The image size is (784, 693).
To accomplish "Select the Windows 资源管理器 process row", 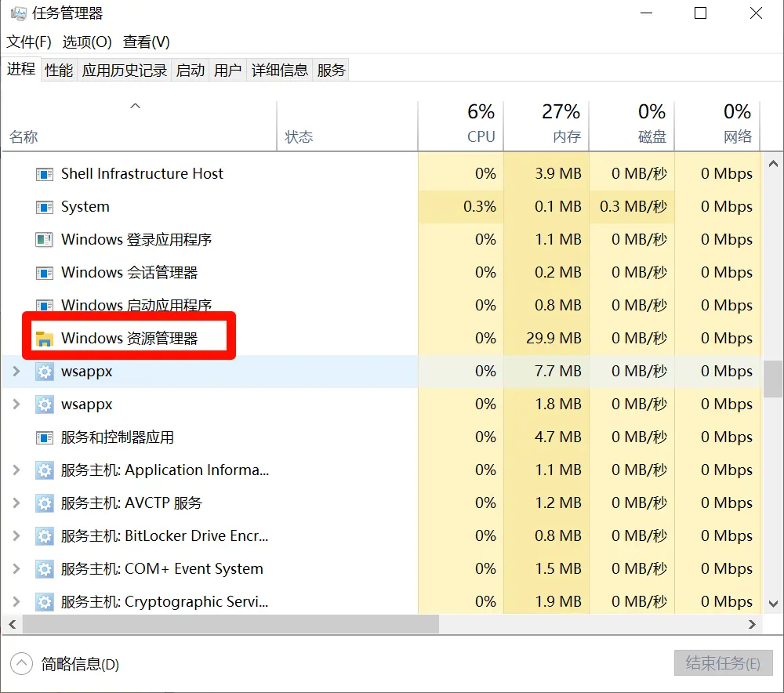I will (382, 339).
